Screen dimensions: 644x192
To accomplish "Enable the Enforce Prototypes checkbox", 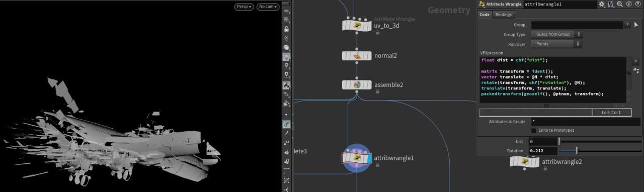I will (534, 130).
